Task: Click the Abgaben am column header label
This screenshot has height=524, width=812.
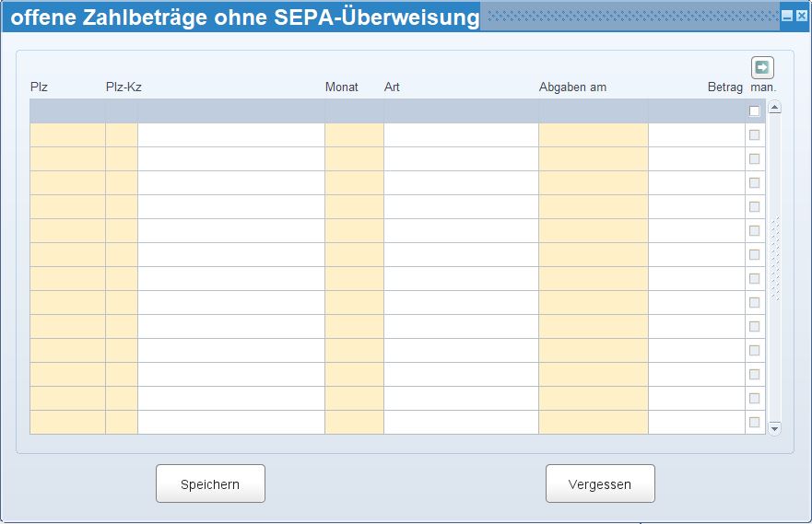Action: [572, 87]
